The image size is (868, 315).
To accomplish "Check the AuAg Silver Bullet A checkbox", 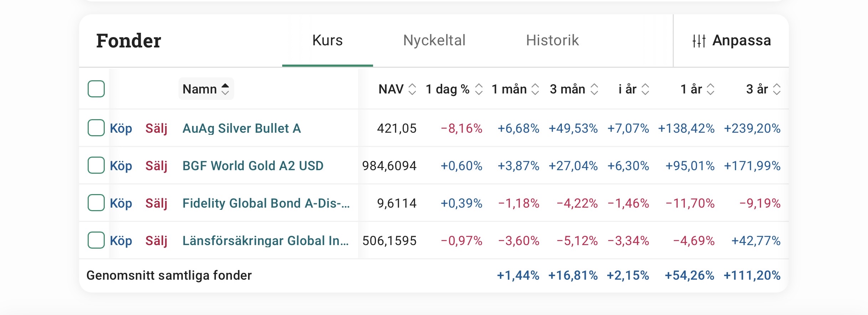I will [x=96, y=128].
